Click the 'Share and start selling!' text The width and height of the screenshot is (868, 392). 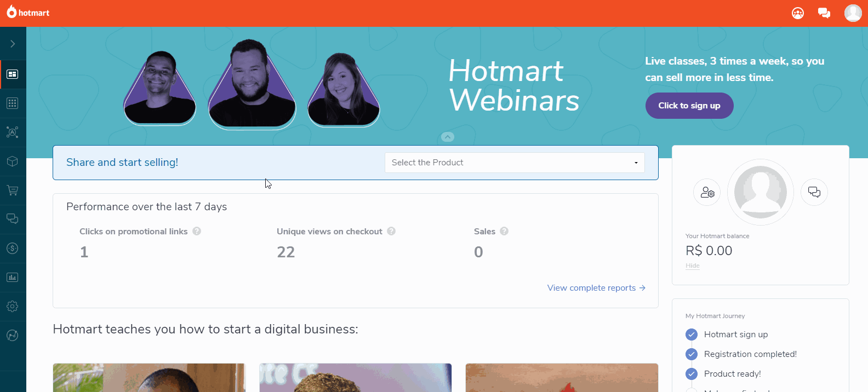click(x=122, y=163)
